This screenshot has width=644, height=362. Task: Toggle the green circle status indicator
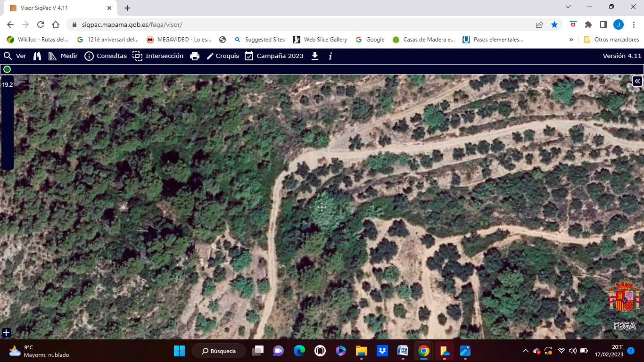tap(7, 69)
